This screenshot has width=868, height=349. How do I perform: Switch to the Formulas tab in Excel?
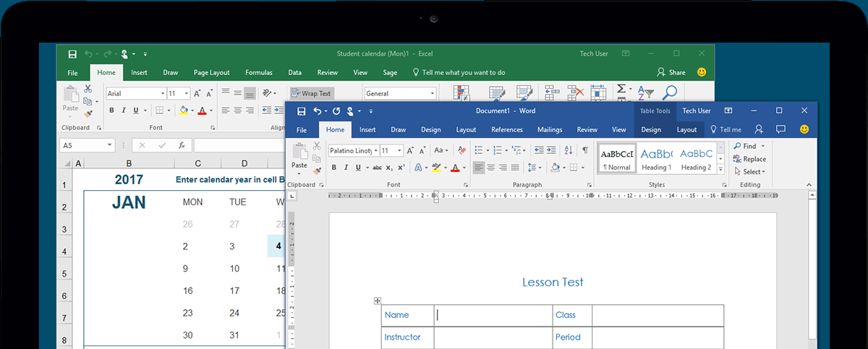tap(258, 72)
